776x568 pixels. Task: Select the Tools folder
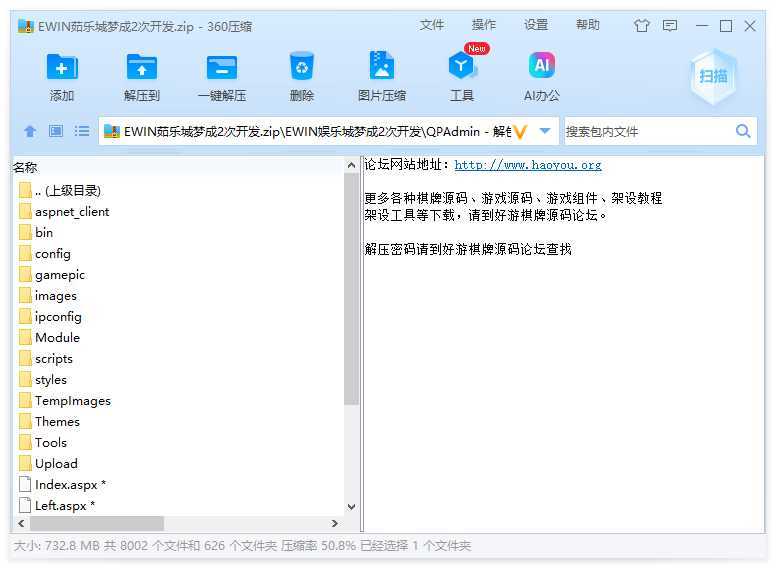43,442
